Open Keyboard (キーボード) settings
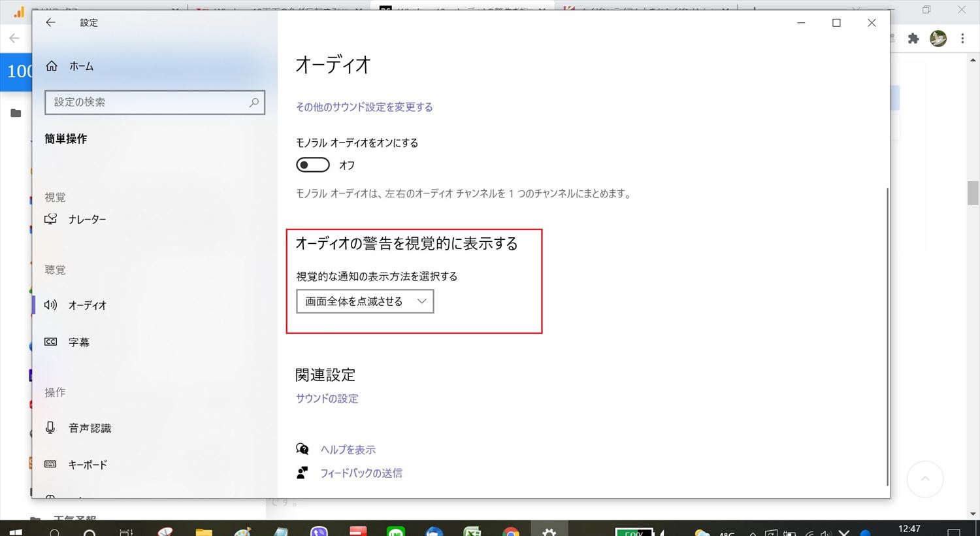This screenshot has width=980, height=536. [88, 465]
